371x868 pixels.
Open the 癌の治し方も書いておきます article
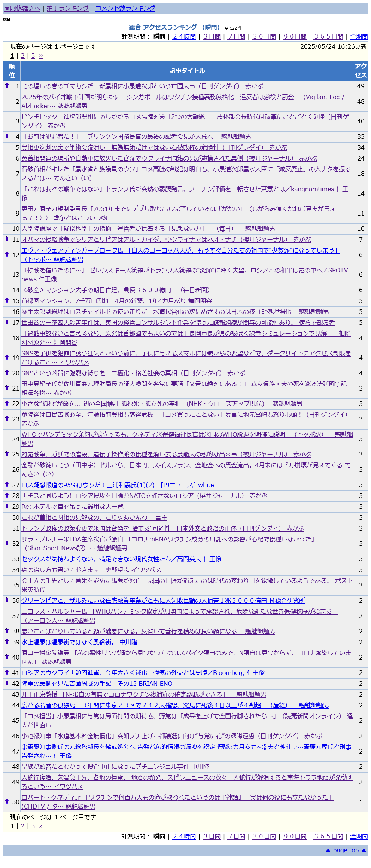pos(91,570)
